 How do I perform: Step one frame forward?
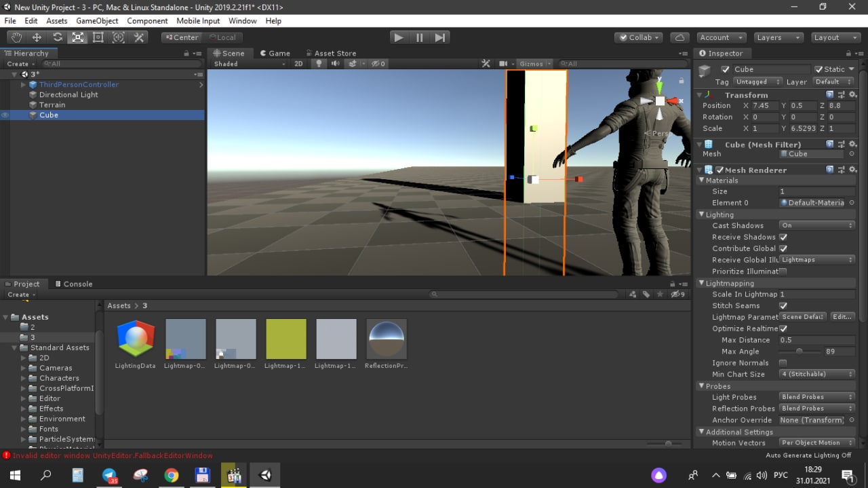point(440,37)
